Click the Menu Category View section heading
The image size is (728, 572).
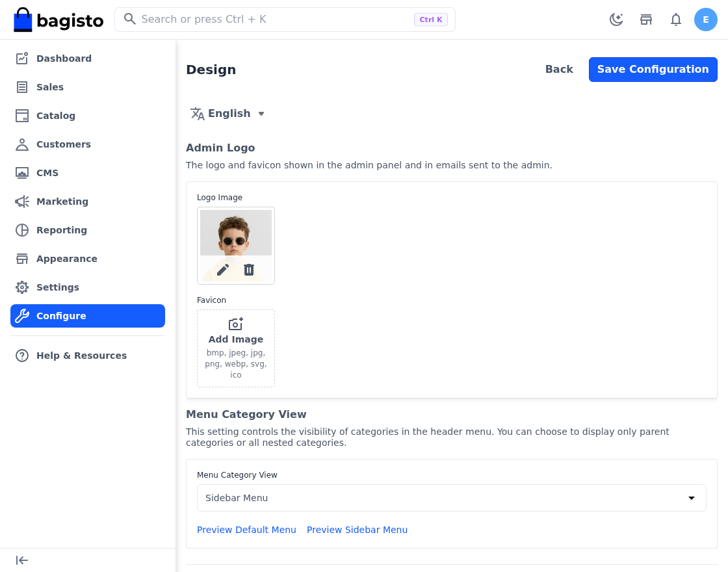(x=246, y=414)
